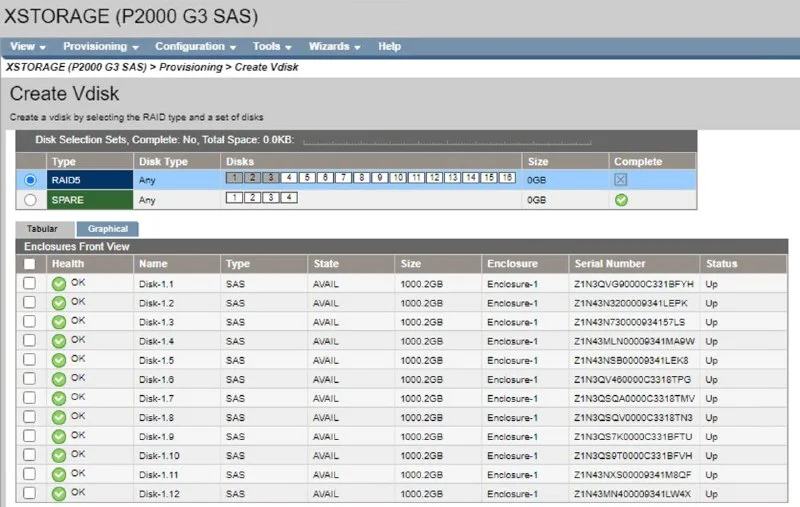The height and width of the screenshot is (507, 800).
Task: Click the green complete checkmark in SPARE row
Action: point(621,199)
